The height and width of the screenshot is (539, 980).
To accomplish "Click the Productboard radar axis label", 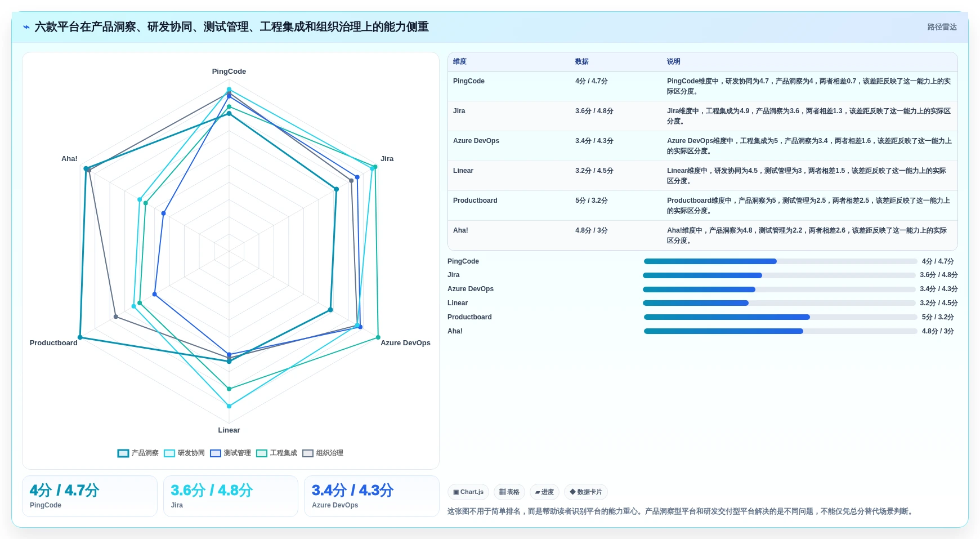I will 53,343.
